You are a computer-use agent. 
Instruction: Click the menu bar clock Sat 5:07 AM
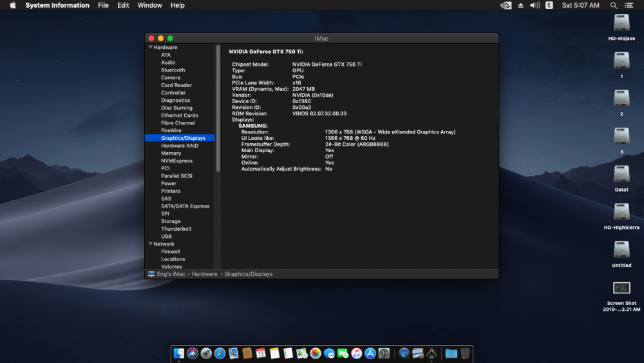tap(580, 5)
